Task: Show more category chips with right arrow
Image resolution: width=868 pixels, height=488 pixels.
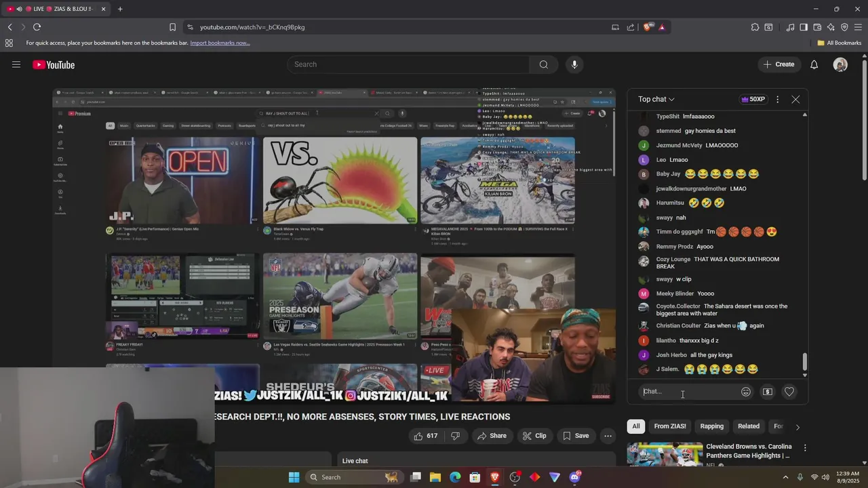Action: (797, 427)
